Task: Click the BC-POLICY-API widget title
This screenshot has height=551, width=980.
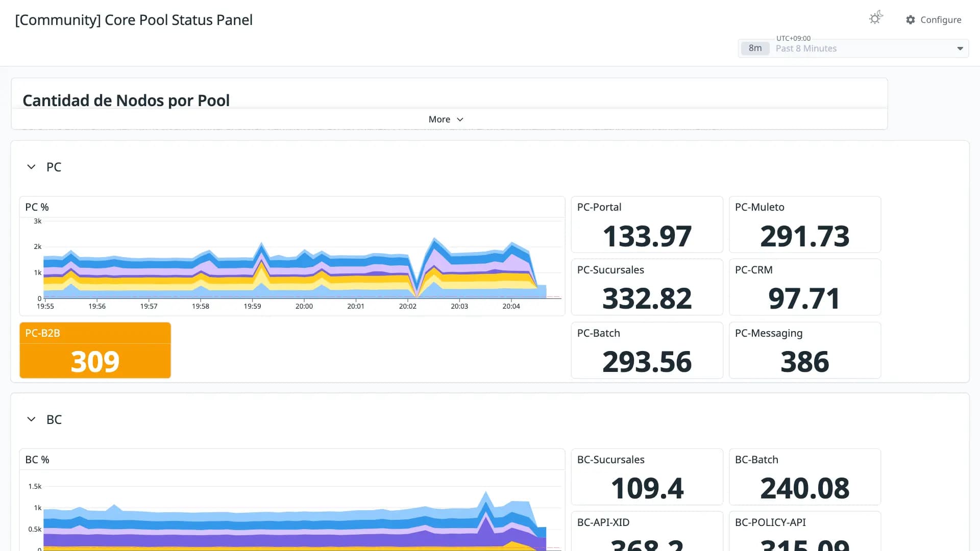Action: (x=770, y=522)
